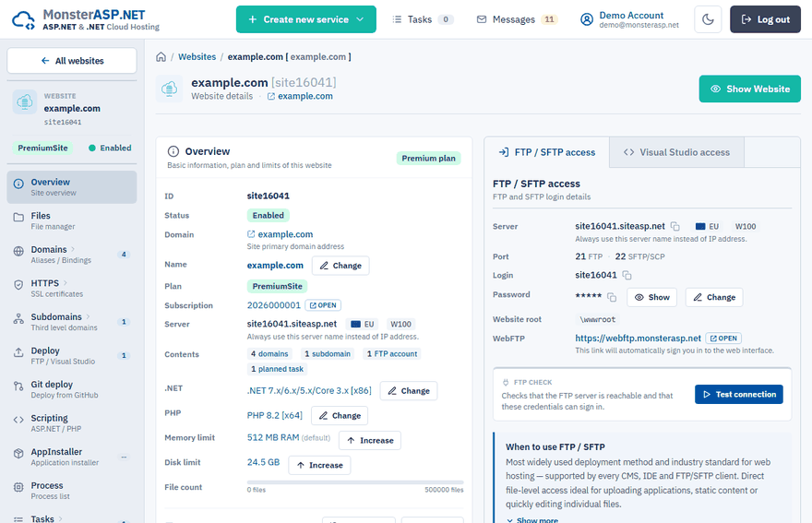Image resolution: width=812 pixels, height=523 pixels.
Task: Open the Deploy FTP / Visual Studio section
Action: pos(72,355)
